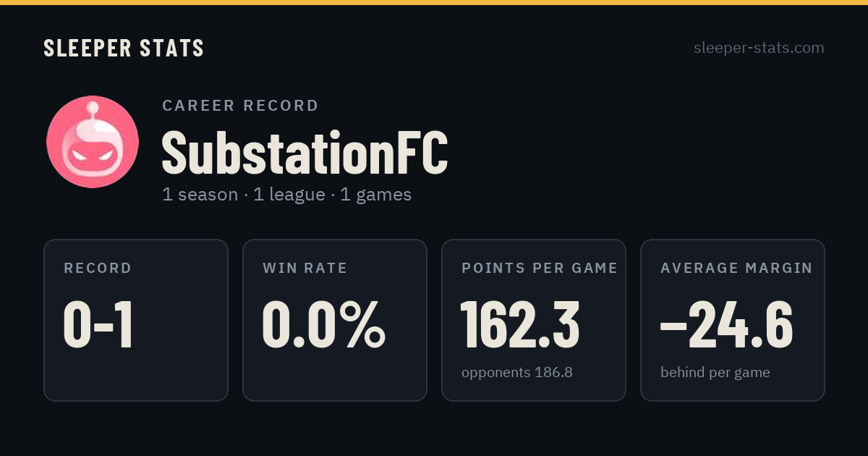Open the POINTS PER GAME card

534,320
